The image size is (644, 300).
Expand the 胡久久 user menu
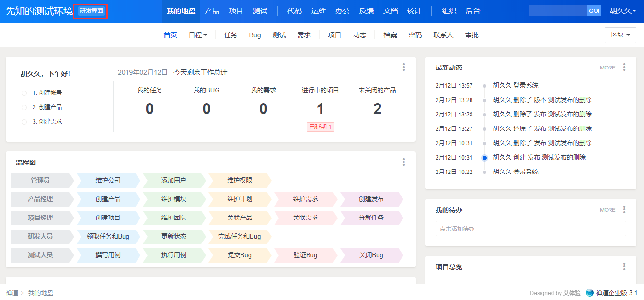622,11
